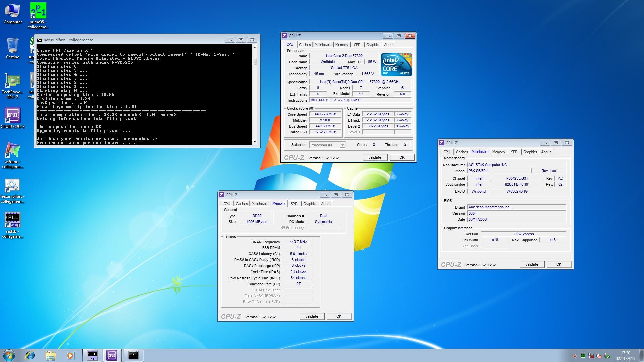Click Show desktop strip at taskbar end
Screen dimensions: 644x362
pyautogui.click(x=642, y=355)
